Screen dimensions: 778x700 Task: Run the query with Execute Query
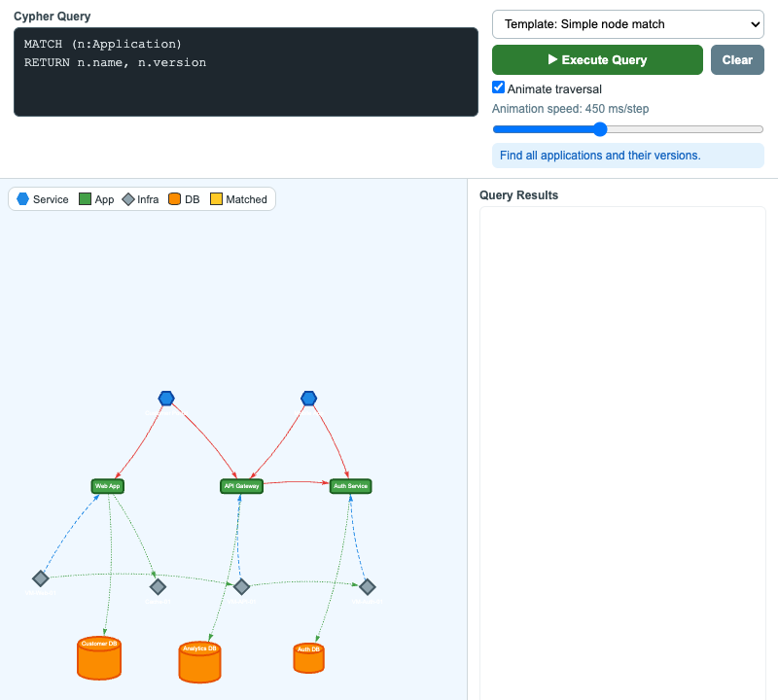pyautogui.click(x=597, y=60)
